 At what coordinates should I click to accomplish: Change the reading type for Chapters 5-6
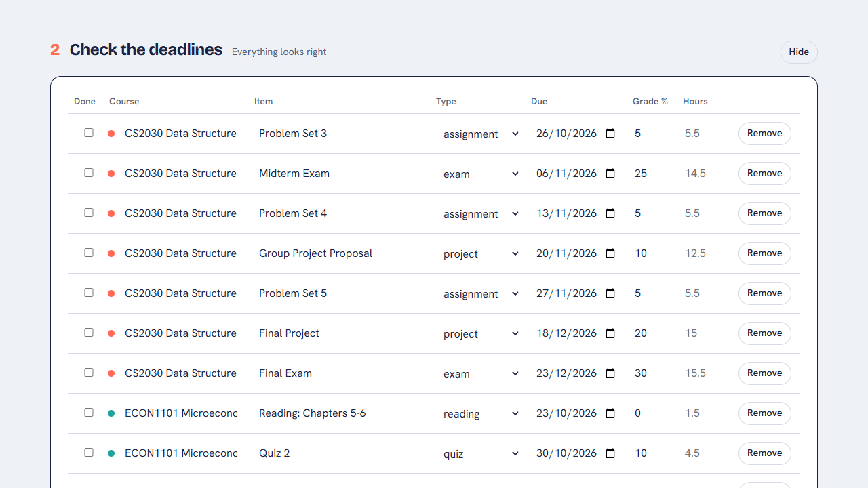(x=481, y=413)
